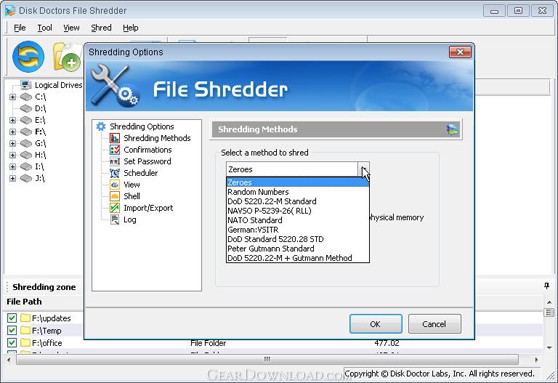Viewport: 558px width, 383px height.
Task: Expand the J:\ drive node
Action: click(x=12, y=178)
